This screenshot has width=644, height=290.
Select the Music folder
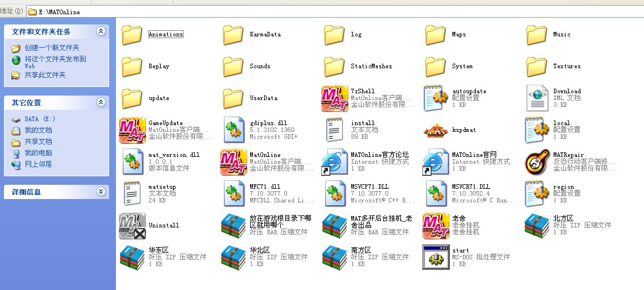click(537, 35)
